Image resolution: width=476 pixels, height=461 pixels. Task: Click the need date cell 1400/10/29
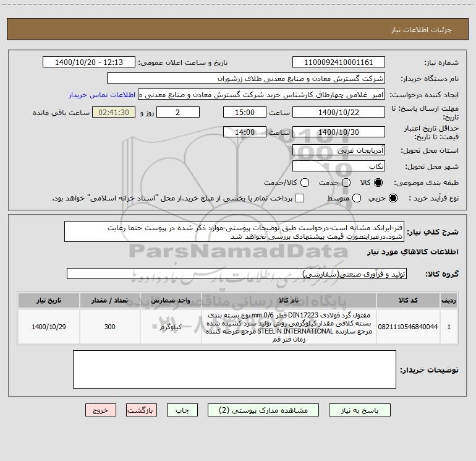coord(49,327)
